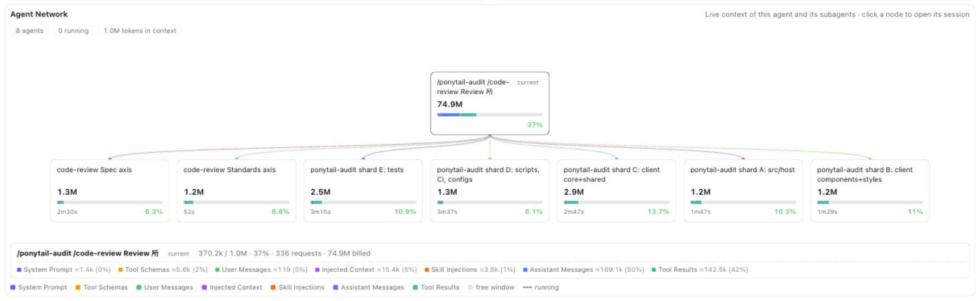Click the 2.5M token value
The image size is (980, 301).
click(320, 192)
